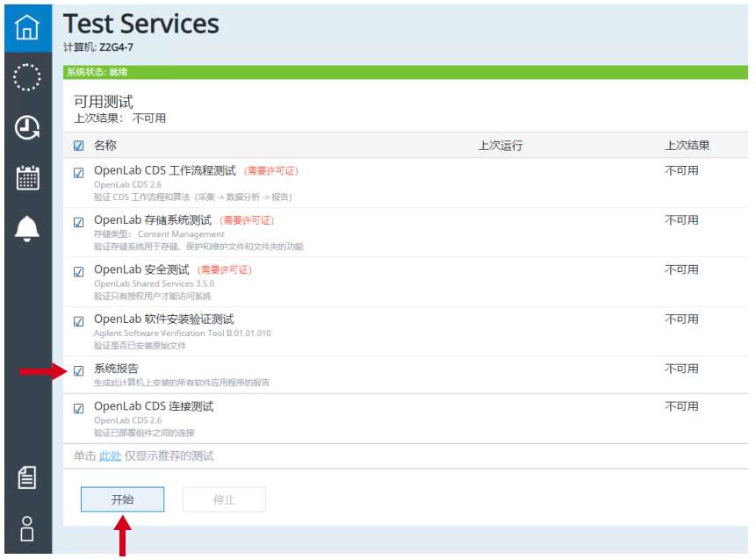Click the dotted circle sidebar icon
756x559 pixels.
27,77
